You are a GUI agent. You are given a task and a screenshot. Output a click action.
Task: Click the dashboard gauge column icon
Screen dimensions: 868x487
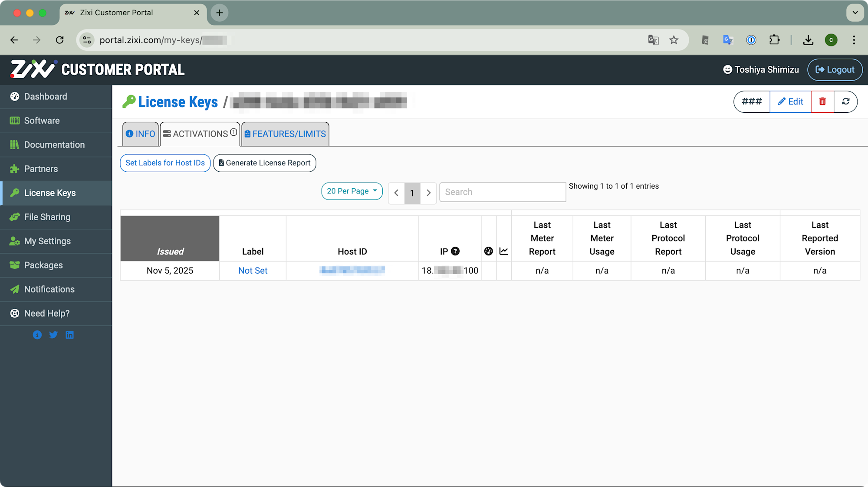point(488,251)
